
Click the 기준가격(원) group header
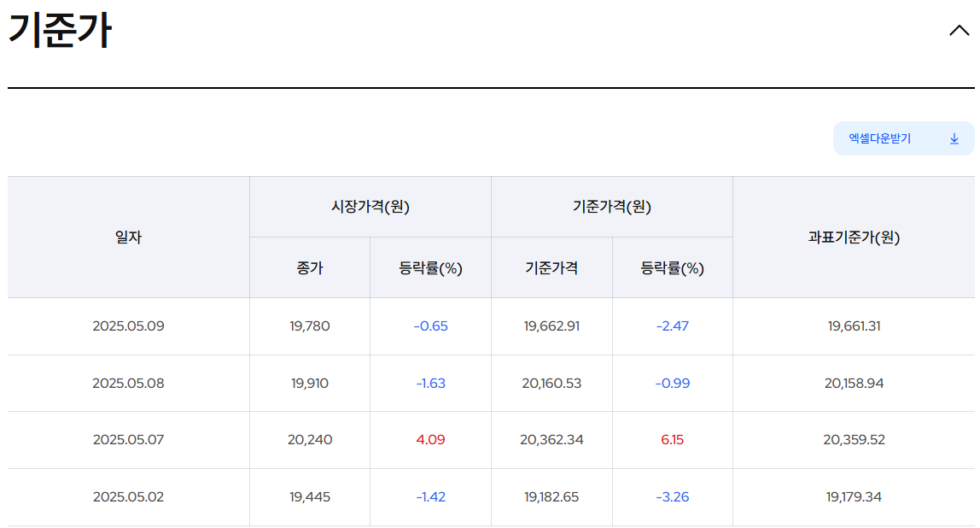(612, 207)
